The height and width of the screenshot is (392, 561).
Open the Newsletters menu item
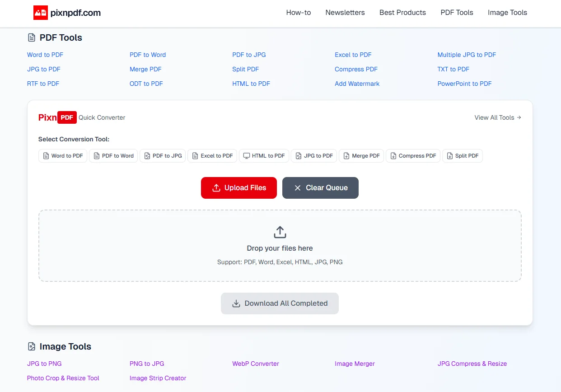[x=345, y=13]
